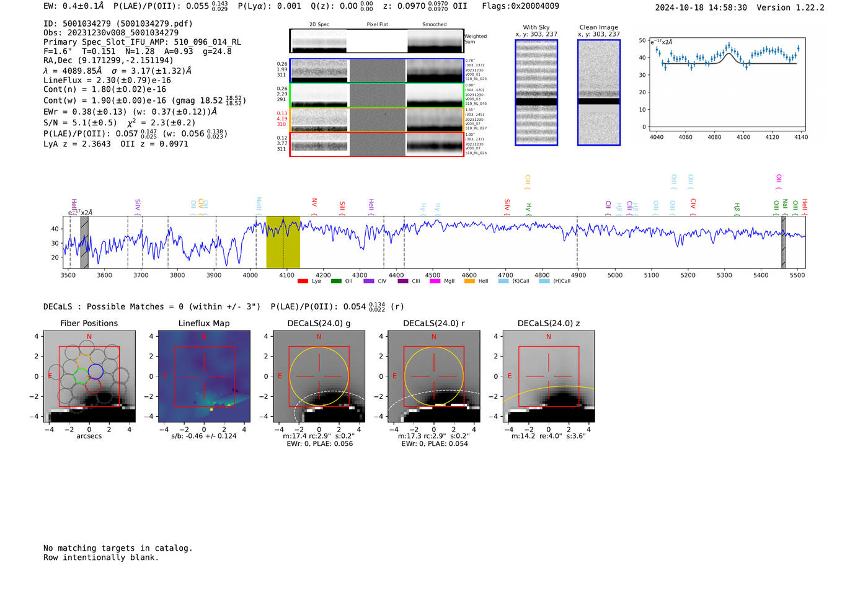Viewport: 868px width, 591px height.
Task: Click the (H)CaII legend swatch
Action: tap(544, 281)
